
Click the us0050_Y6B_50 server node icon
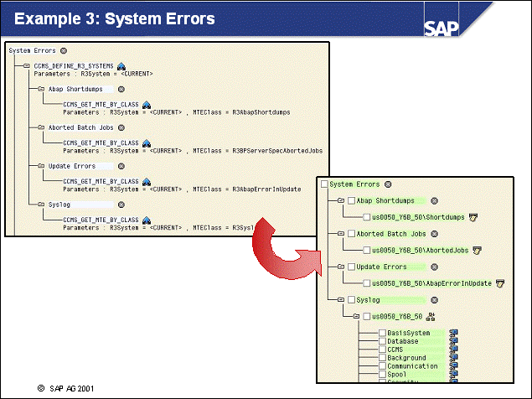pos(431,316)
